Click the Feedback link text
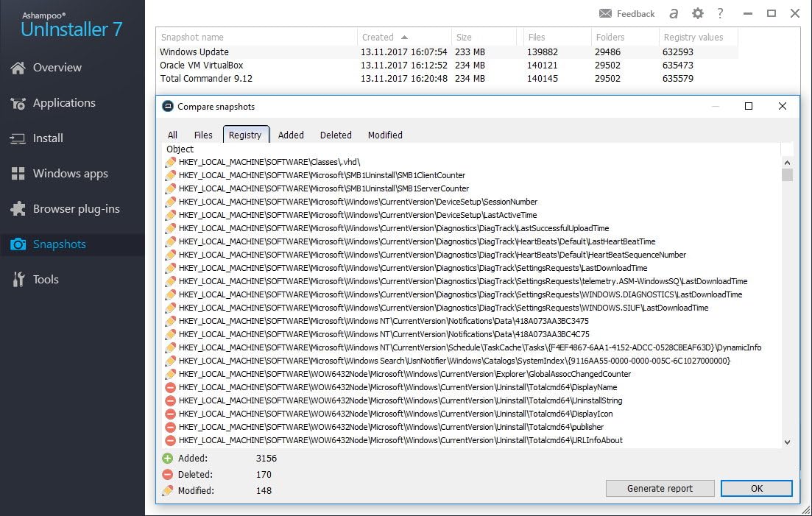 click(x=635, y=14)
